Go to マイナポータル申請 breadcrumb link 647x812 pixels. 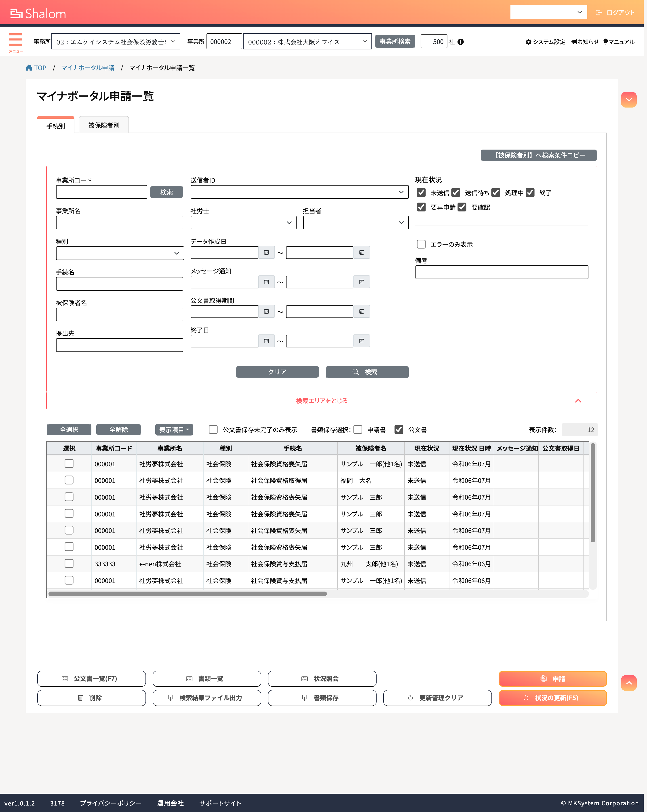pyautogui.click(x=88, y=68)
